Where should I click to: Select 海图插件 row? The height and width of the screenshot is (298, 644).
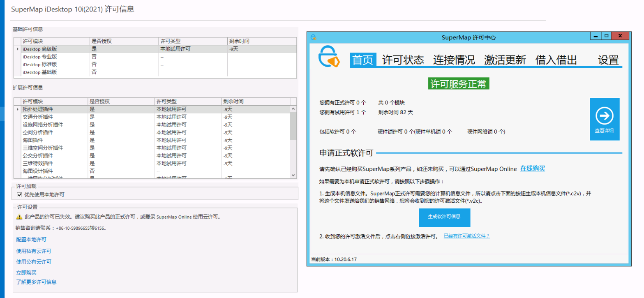point(152,140)
